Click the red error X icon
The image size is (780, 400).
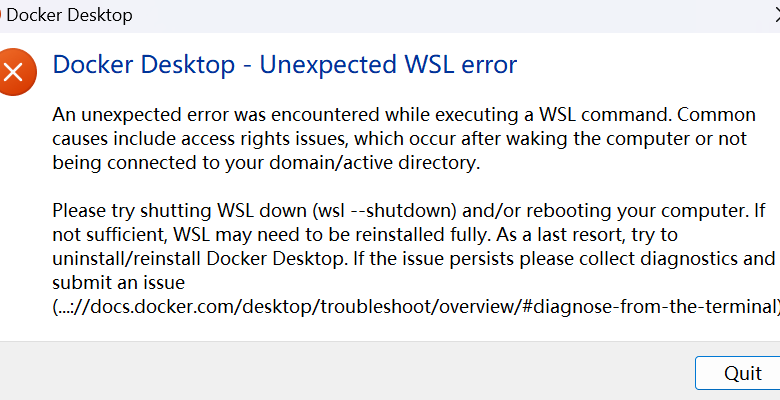13,71
